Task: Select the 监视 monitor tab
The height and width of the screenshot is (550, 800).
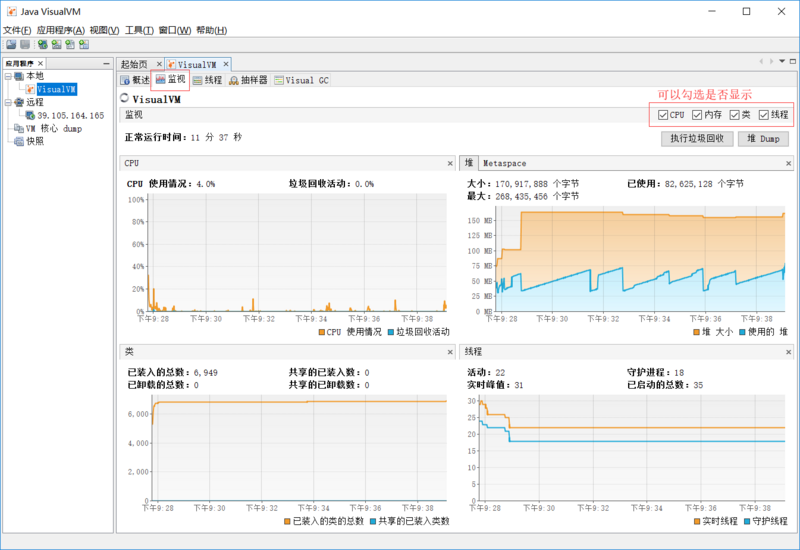Action: tap(170, 80)
